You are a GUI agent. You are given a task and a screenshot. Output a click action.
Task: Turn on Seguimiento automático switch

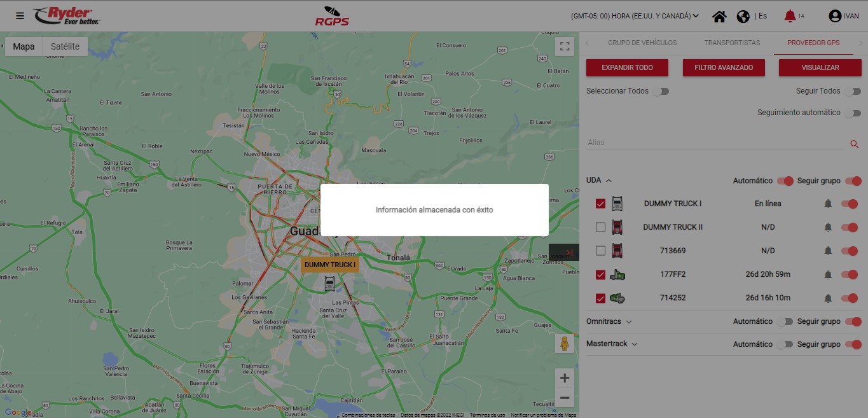click(x=853, y=113)
